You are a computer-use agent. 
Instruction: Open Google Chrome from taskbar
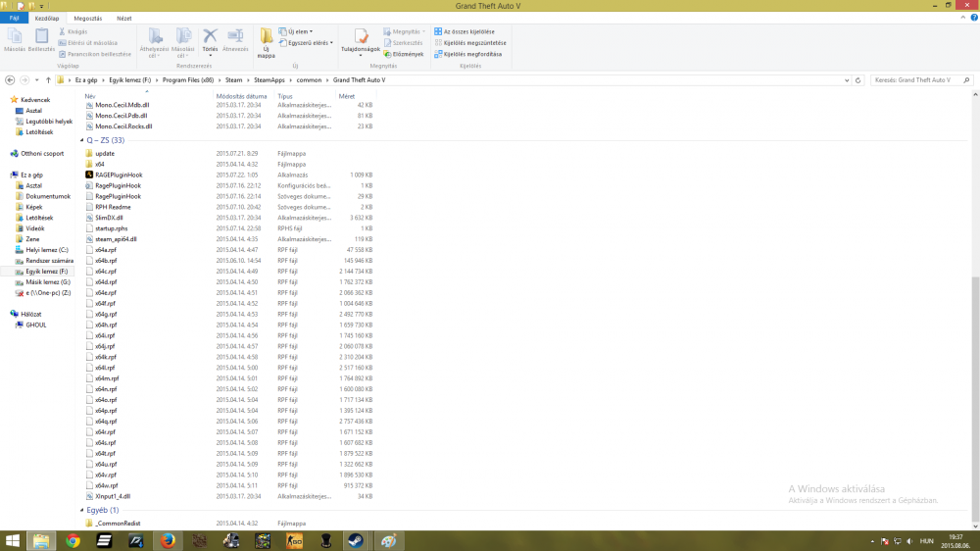coord(73,541)
